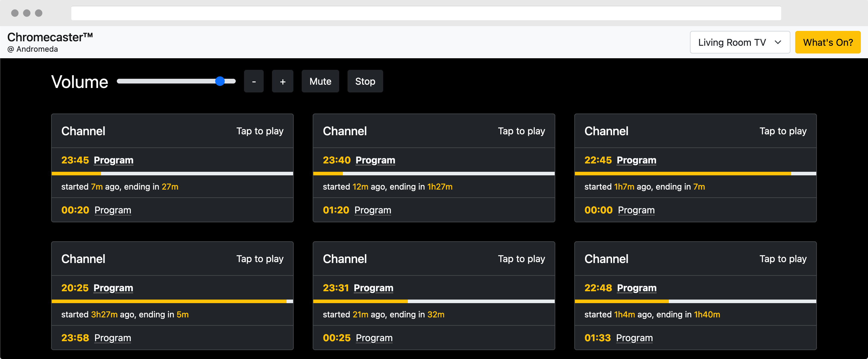
Task: Tap to play the channel showing 23:40 Program
Action: coord(521,131)
